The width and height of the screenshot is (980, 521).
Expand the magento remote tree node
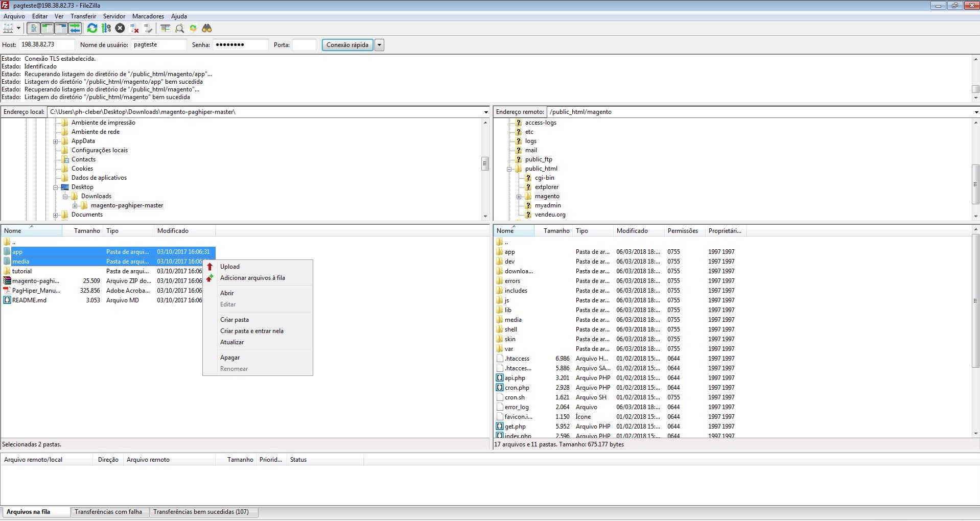519,197
